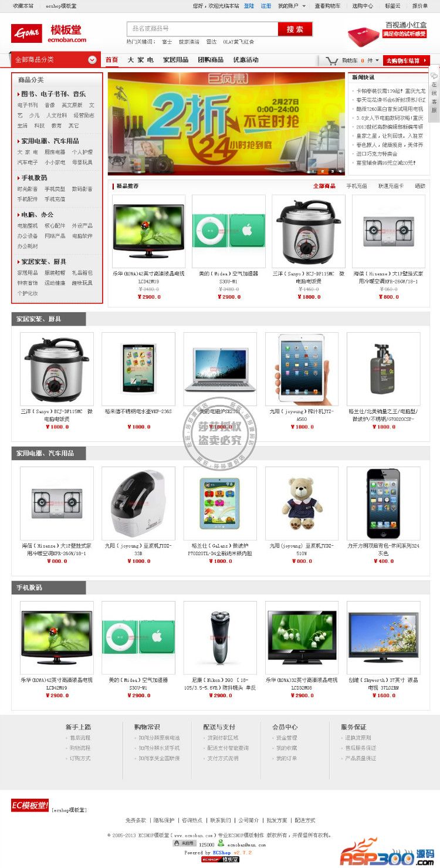The image size is (440, 868).
Task: Click the EC模板堂 footer logo
Action: point(30,805)
